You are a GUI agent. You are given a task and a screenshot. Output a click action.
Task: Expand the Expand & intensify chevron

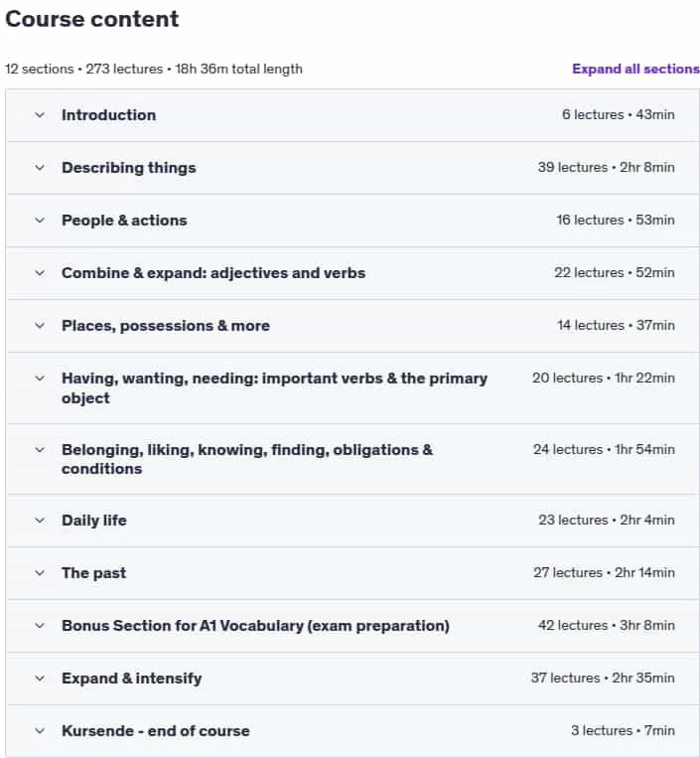40,679
